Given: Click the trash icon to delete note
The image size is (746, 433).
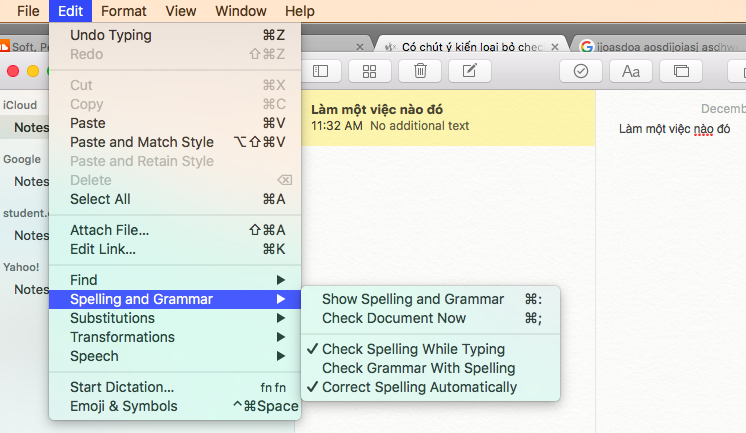Looking at the screenshot, I should 420,71.
